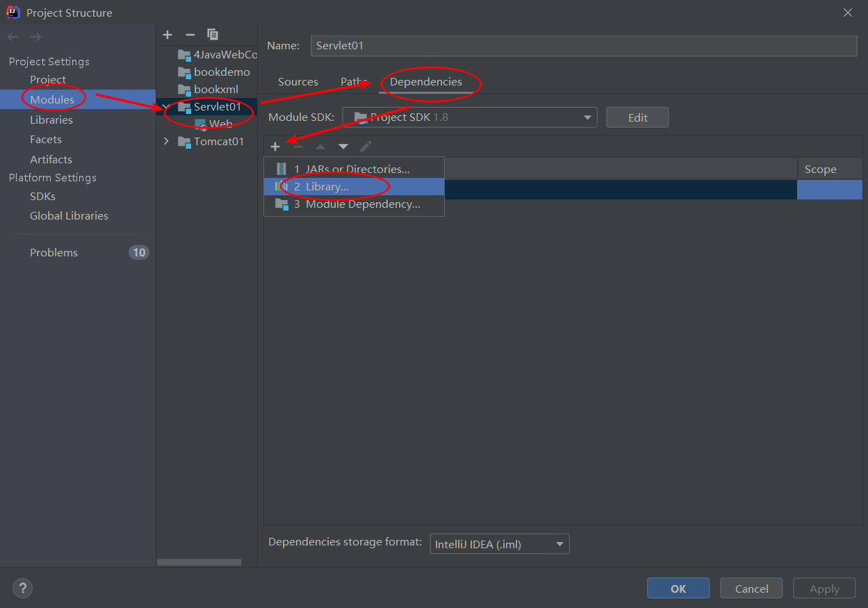Select Global Libraries under Platform Settings
This screenshot has height=608, width=868.
pos(69,216)
